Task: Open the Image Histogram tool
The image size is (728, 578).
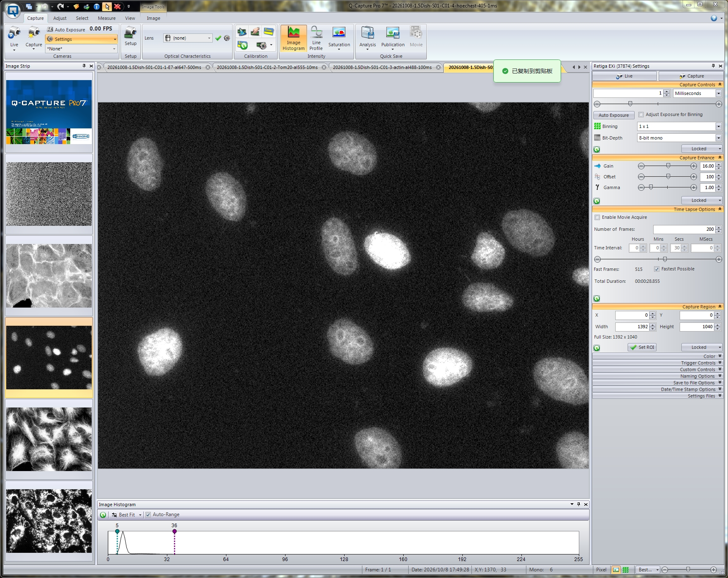Action: (293, 38)
